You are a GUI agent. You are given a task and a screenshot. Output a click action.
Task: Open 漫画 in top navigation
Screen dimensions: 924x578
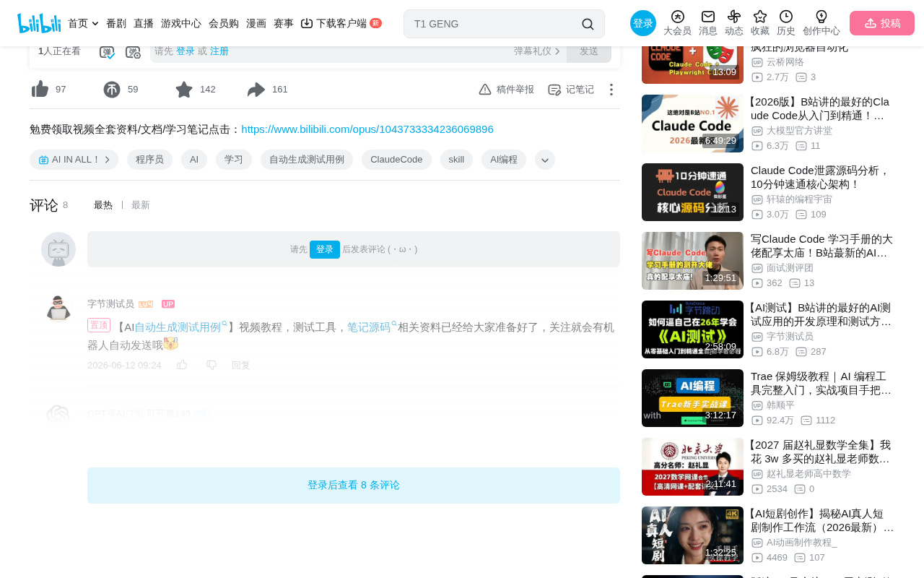(x=256, y=23)
